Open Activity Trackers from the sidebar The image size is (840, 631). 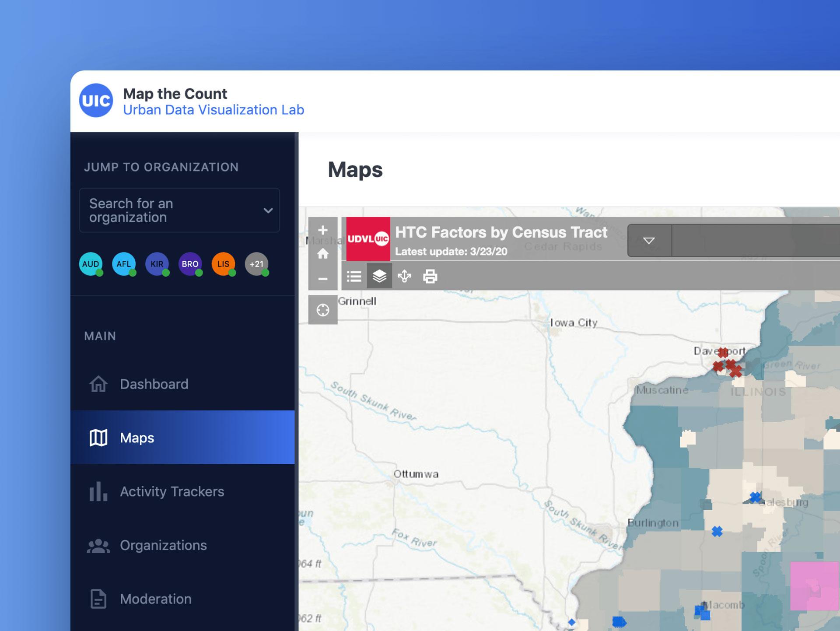pos(172,491)
